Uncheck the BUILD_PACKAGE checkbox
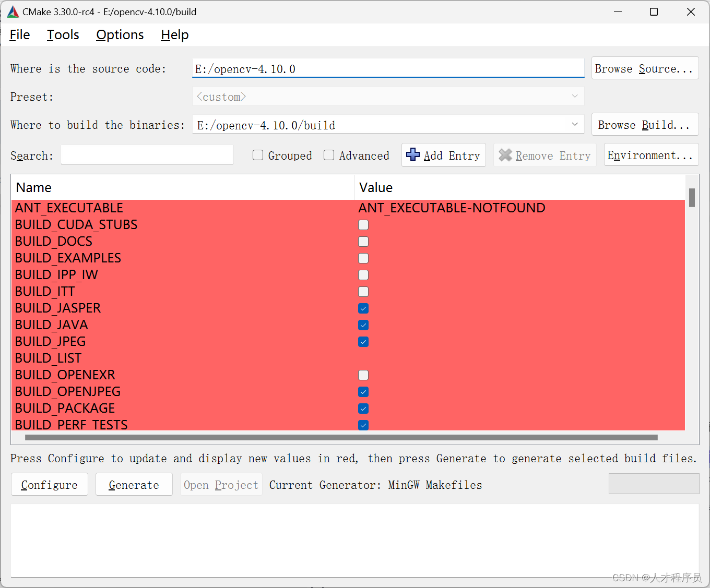 click(363, 409)
